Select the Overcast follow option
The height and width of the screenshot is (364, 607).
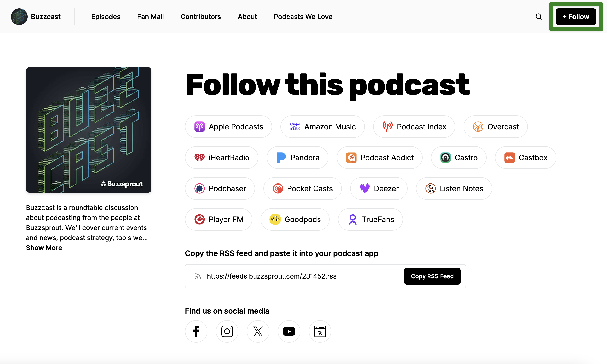point(495,127)
